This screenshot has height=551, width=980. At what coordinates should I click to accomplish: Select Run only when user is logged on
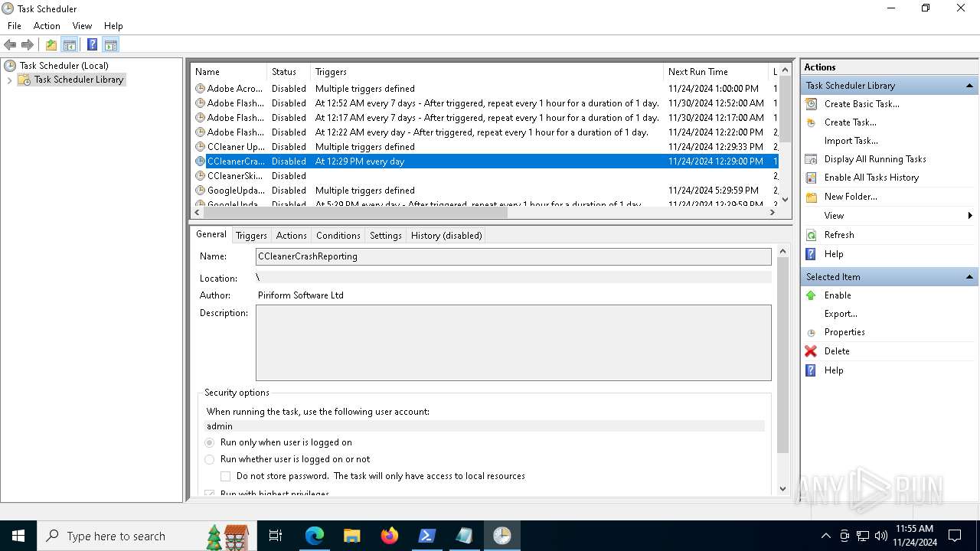(210, 442)
